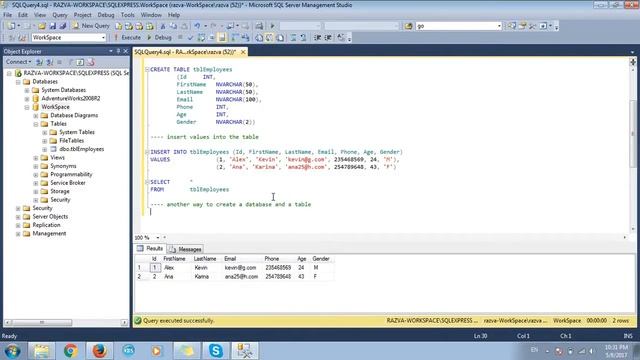The width and height of the screenshot is (640, 360).
Task: Click the Comment Out Lines icon
Action: coord(293,38)
